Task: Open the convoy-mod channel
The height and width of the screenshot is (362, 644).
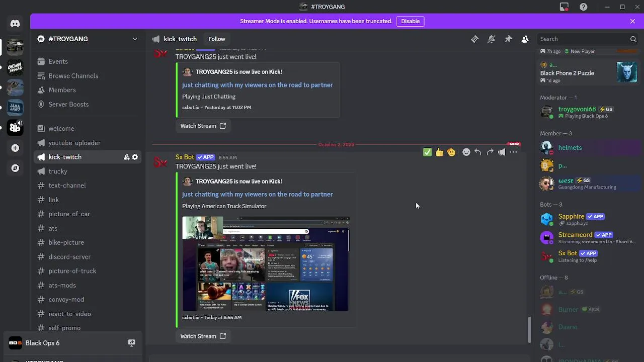Action: [88, 299]
